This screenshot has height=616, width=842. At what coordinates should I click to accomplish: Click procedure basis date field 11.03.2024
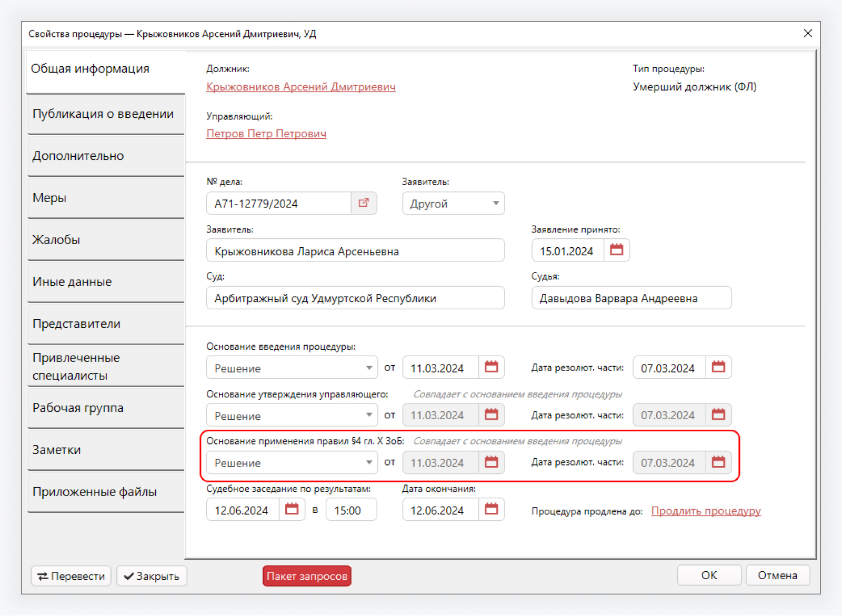click(440, 368)
